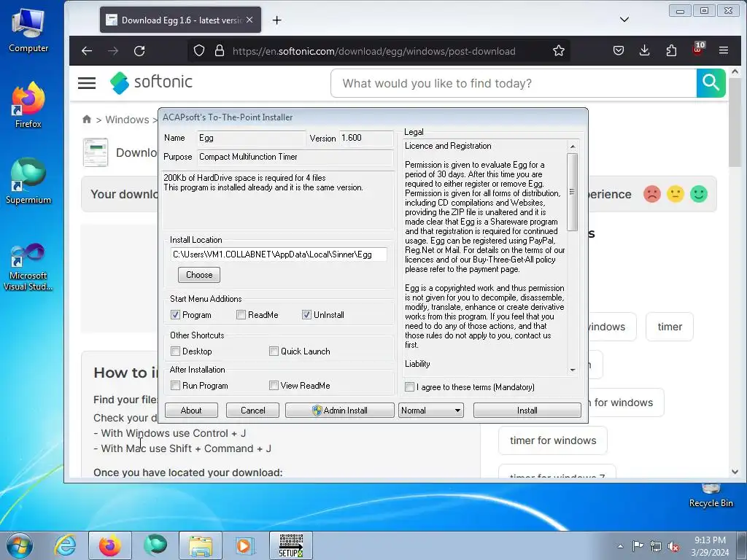Rate experience with the red sad face
The height and width of the screenshot is (560, 747).
(651, 194)
